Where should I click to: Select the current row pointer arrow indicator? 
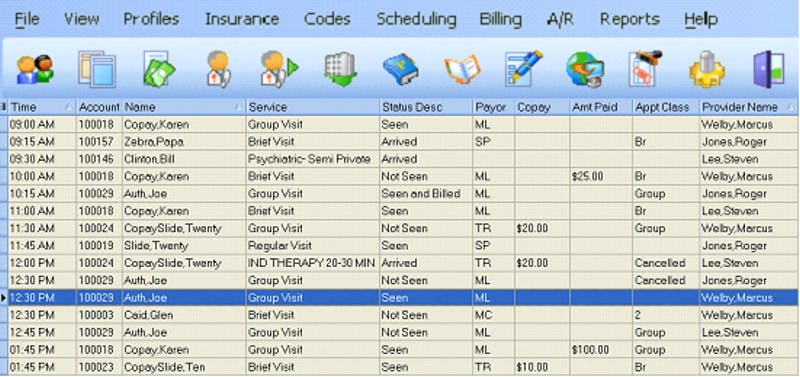(4, 298)
